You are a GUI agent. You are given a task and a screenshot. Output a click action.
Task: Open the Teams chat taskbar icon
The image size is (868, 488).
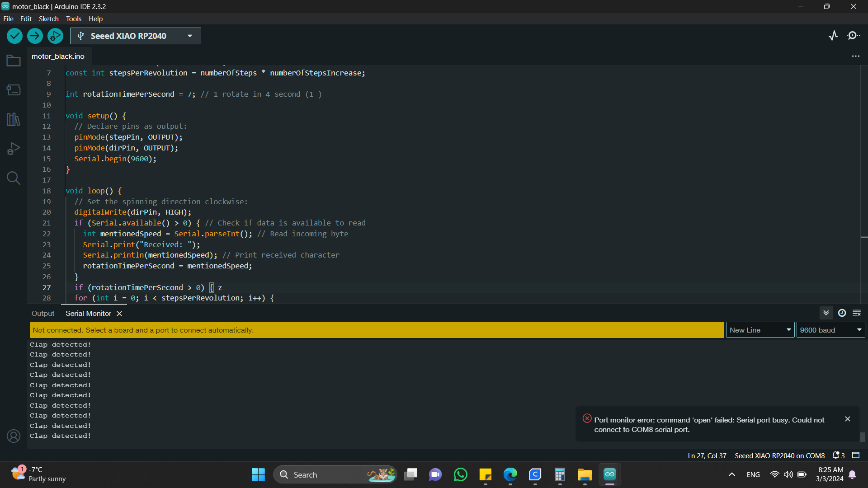click(x=435, y=474)
